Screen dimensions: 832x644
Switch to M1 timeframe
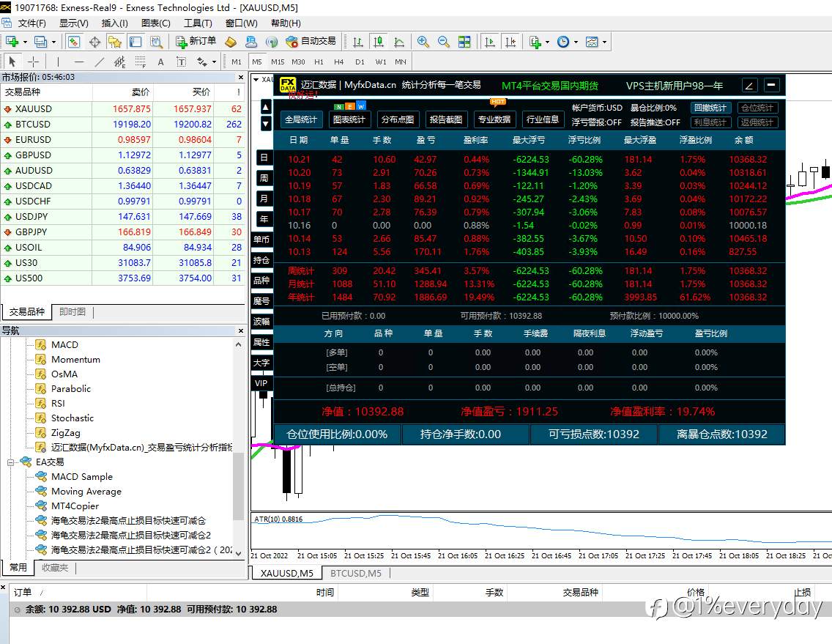[237, 62]
